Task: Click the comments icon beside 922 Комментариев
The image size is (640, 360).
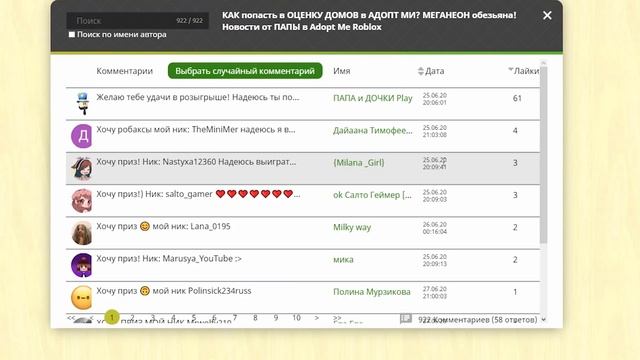Action: pos(406,318)
